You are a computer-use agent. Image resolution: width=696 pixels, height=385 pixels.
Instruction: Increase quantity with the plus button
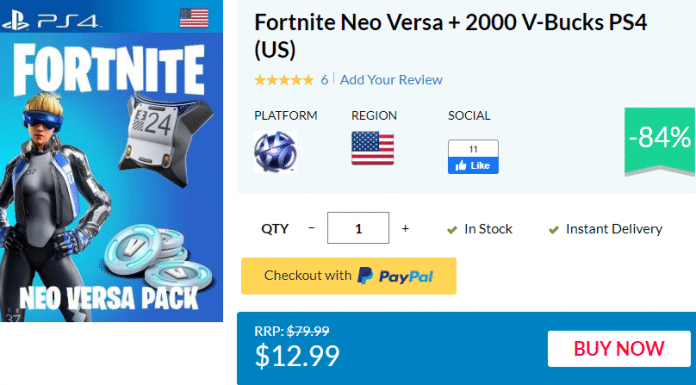click(405, 228)
